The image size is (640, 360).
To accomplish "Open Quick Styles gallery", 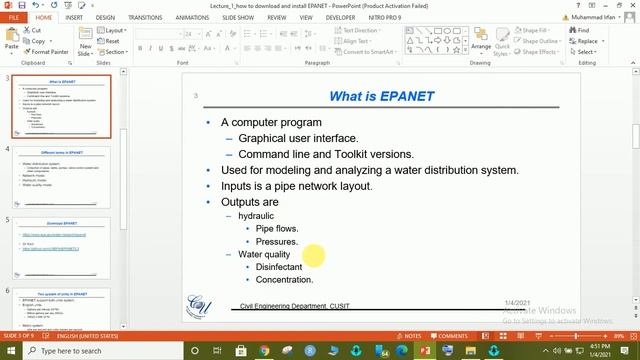I will point(502,42).
